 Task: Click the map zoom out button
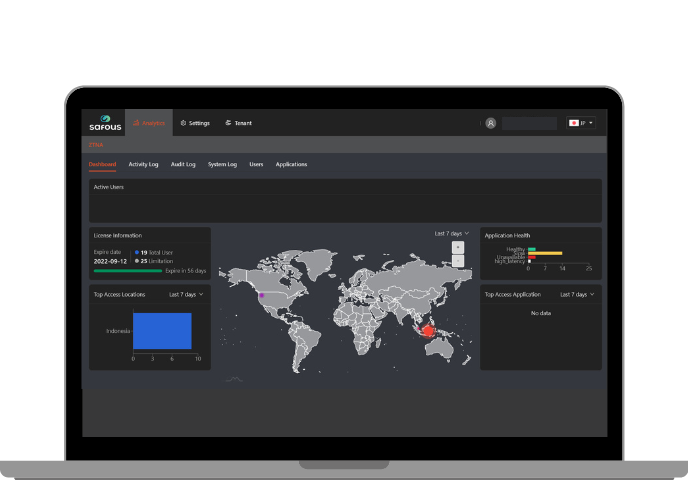point(458,261)
